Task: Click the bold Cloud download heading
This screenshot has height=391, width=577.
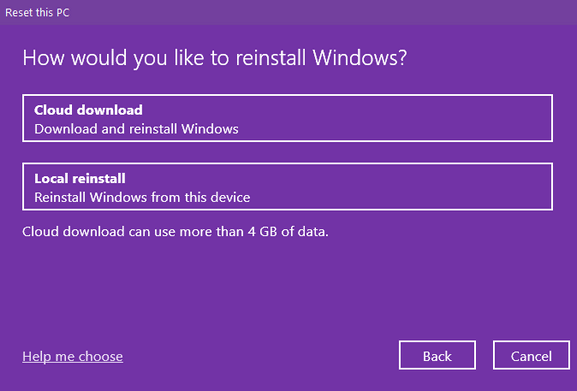Action: click(x=88, y=110)
